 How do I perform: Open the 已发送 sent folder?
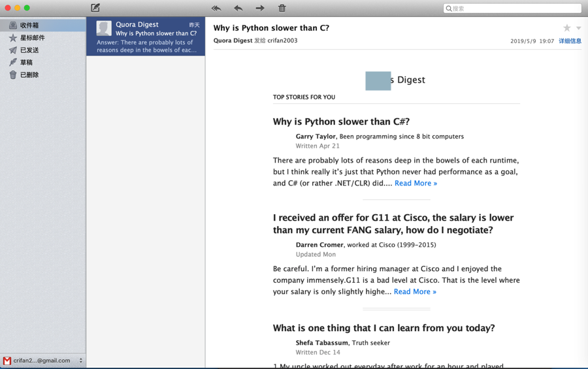point(42,50)
